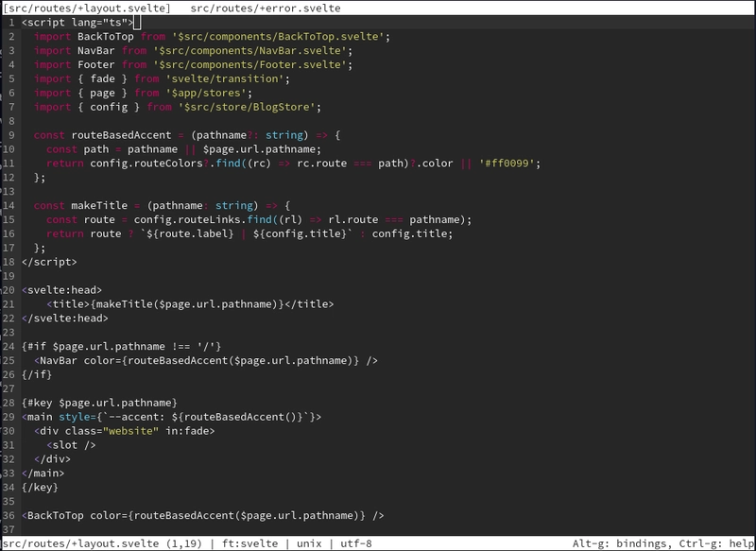Click the NavBar component tag in the if block
The height and width of the screenshot is (551, 756).
click(61, 360)
